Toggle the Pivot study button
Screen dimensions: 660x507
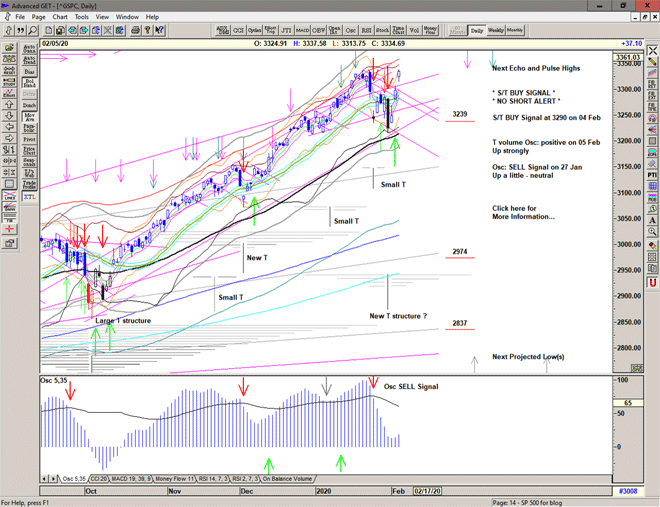point(29,139)
